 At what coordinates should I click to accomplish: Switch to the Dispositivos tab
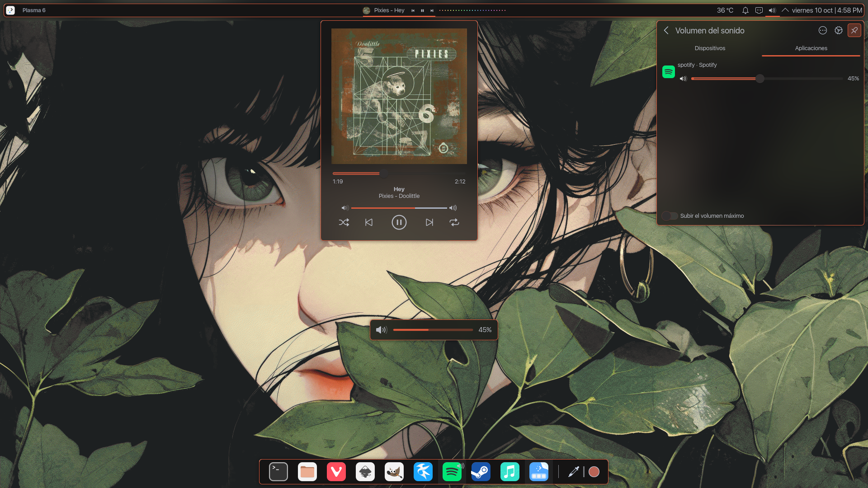[x=710, y=48]
